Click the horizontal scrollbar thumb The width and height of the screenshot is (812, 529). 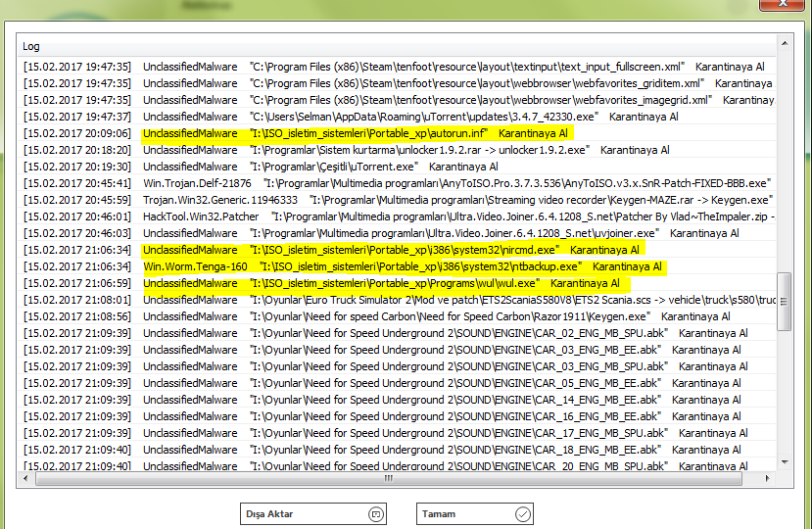coord(389,478)
